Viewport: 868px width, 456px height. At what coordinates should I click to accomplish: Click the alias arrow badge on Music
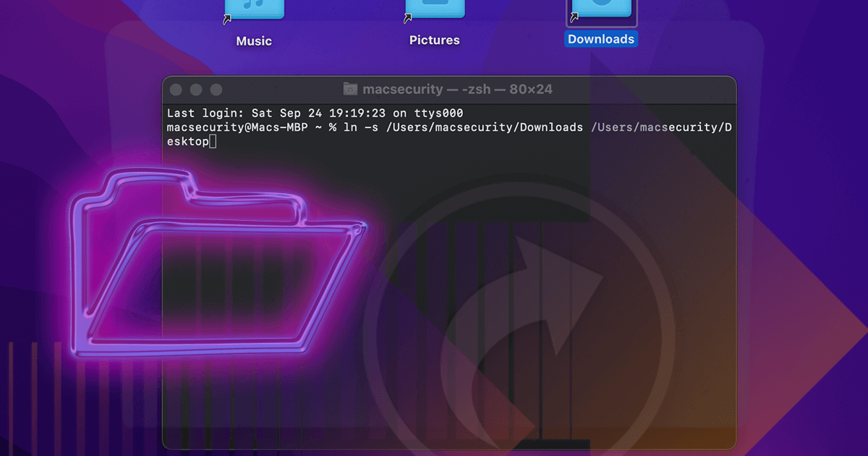[227, 19]
